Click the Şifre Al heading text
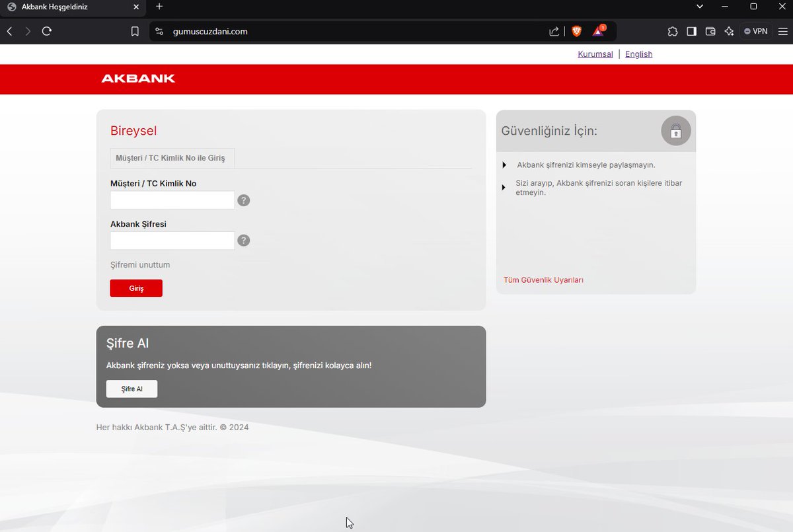The width and height of the screenshot is (793, 532). [128, 344]
